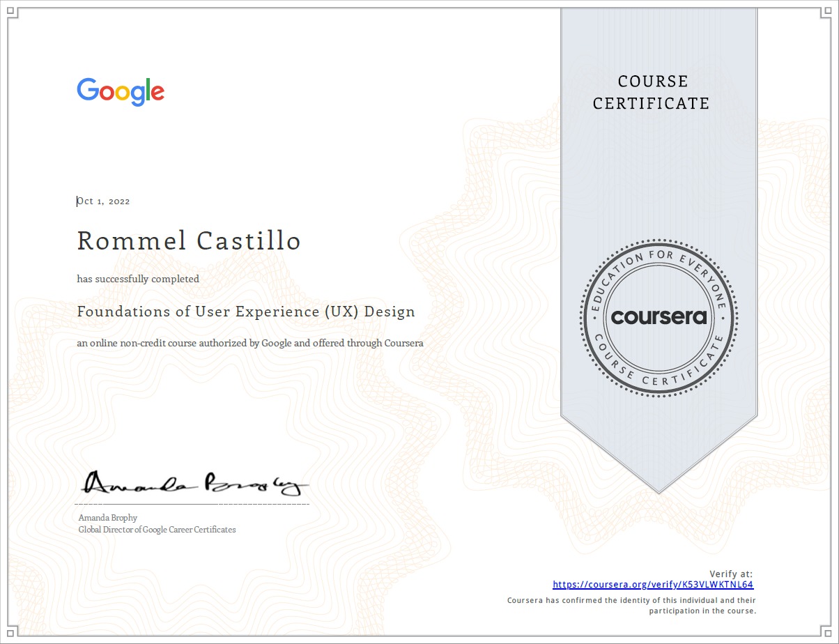Click the word 'COURSE' in the ribbon heading

tap(653, 82)
